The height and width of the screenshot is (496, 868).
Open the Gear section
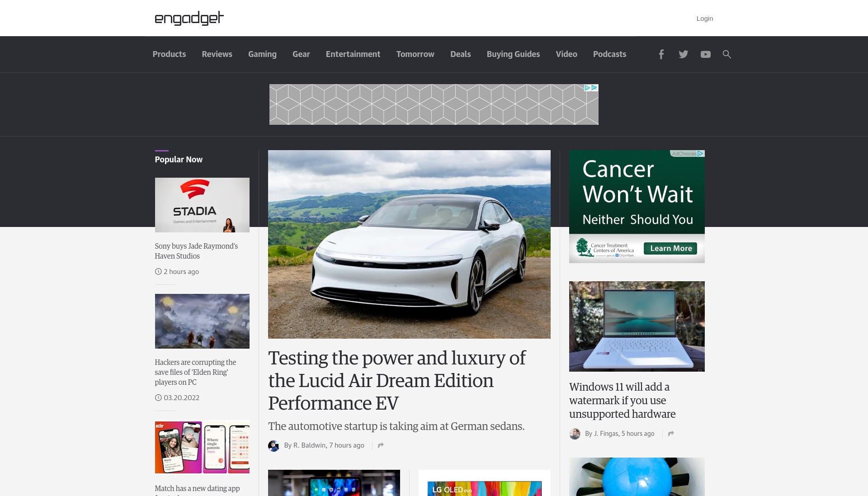(301, 54)
